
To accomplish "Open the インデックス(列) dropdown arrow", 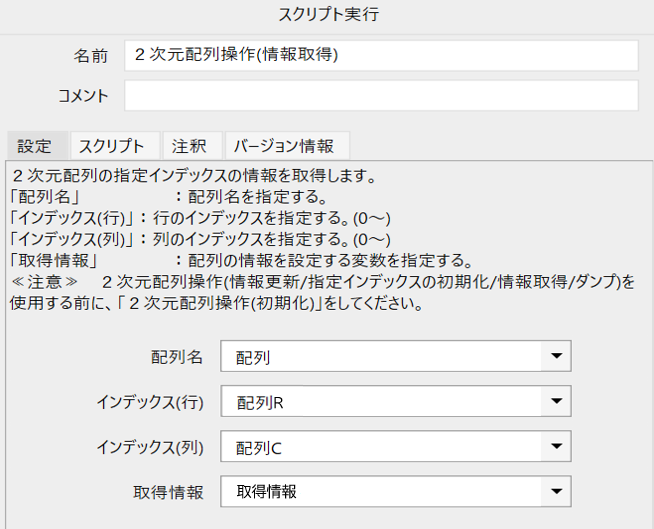I will (556, 446).
